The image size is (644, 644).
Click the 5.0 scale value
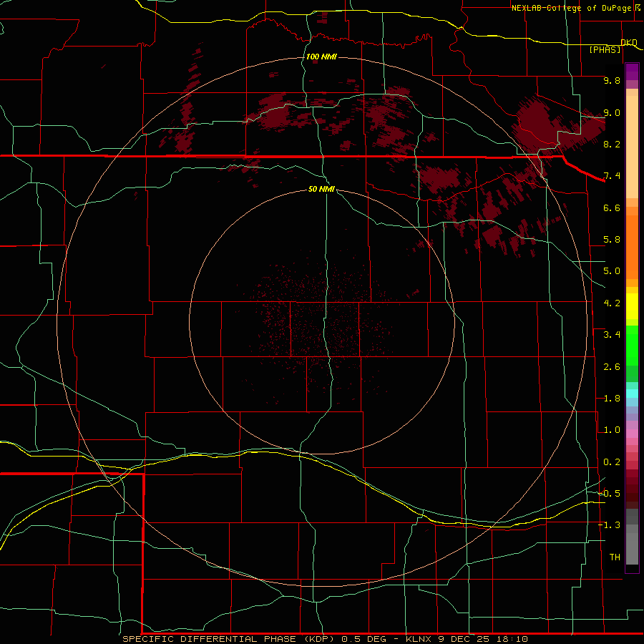(x=612, y=271)
